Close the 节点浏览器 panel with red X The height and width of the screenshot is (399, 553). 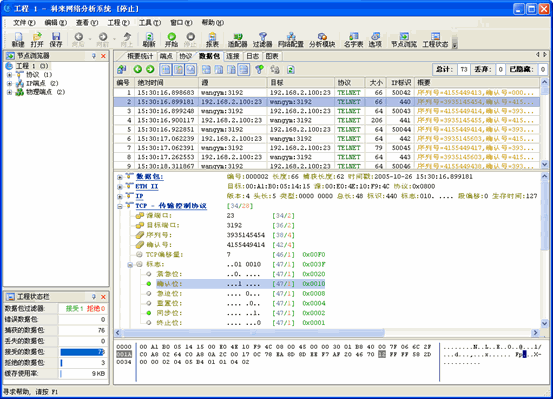coord(103,56)
